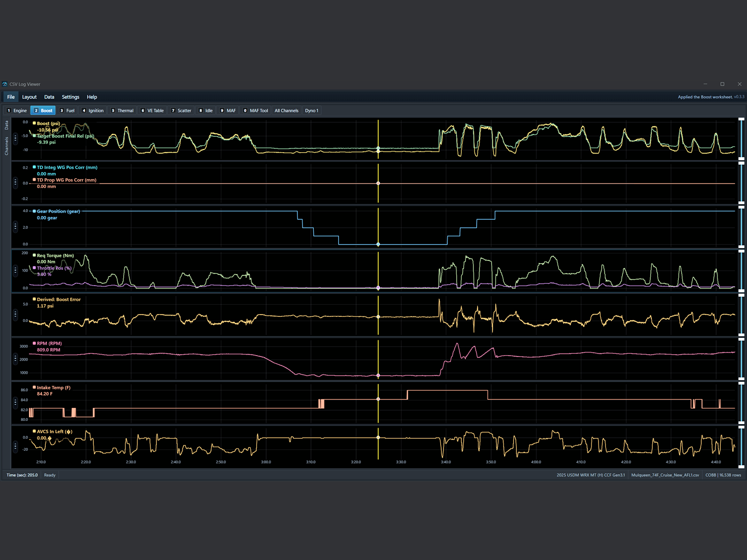Open the WG Pos Corr panel three-dot menu
Viewport: 747px width, 560px height.
point(15,182)
